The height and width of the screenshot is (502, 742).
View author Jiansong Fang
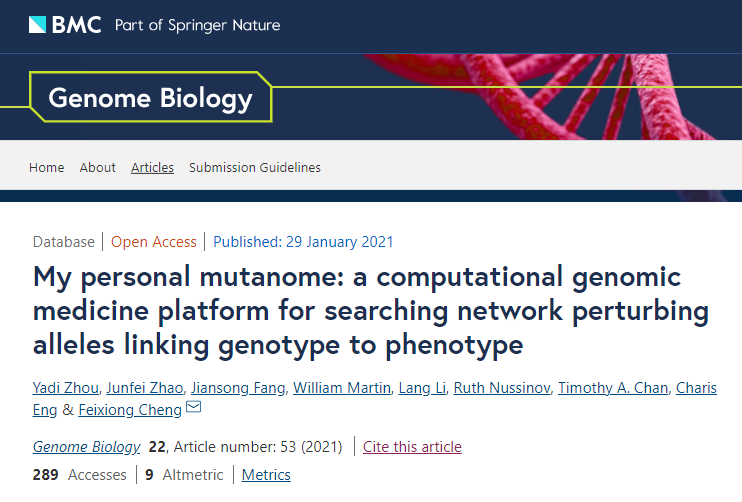tap(255, 387)
